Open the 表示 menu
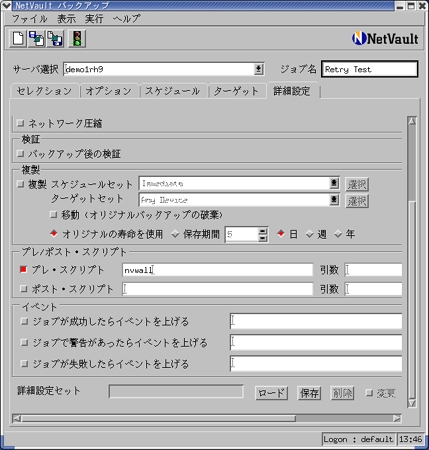 point(66,19)
